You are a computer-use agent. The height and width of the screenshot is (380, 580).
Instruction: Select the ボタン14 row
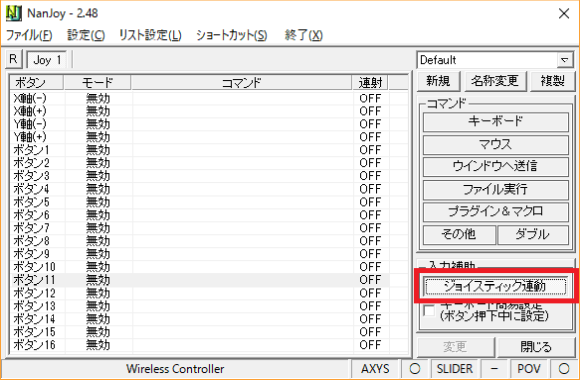pos(200,319)
